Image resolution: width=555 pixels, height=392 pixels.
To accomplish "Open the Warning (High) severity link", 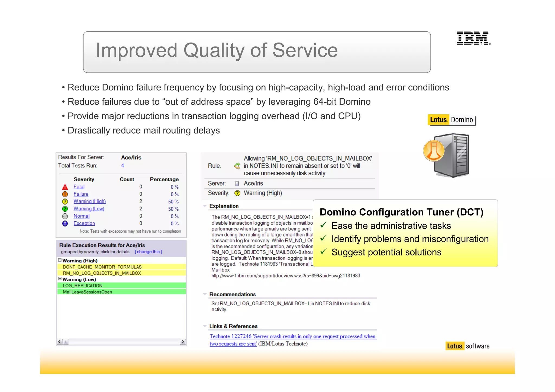I will point(89,201).
